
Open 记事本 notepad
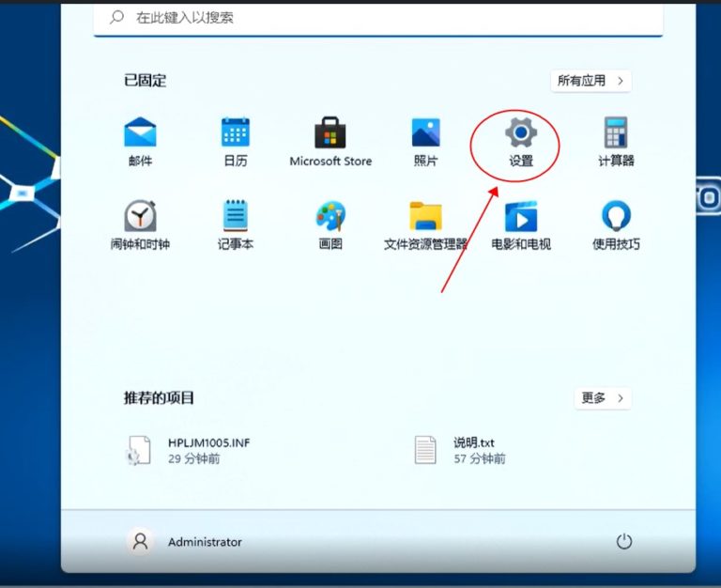click(x=236, y=225)
